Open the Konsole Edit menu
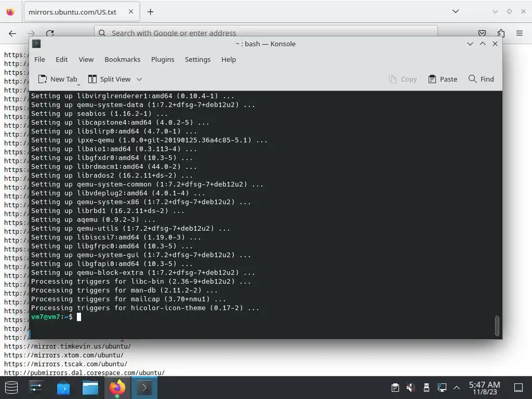Viewport: 532px width, 399px height. 61,59
